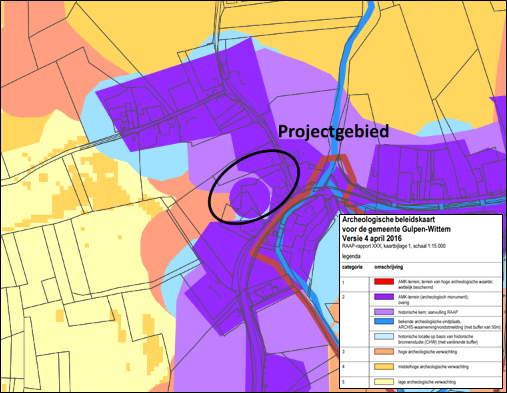
Task: Click the 'lage archeologische verwachting' legend text
Action: [427, 382]
